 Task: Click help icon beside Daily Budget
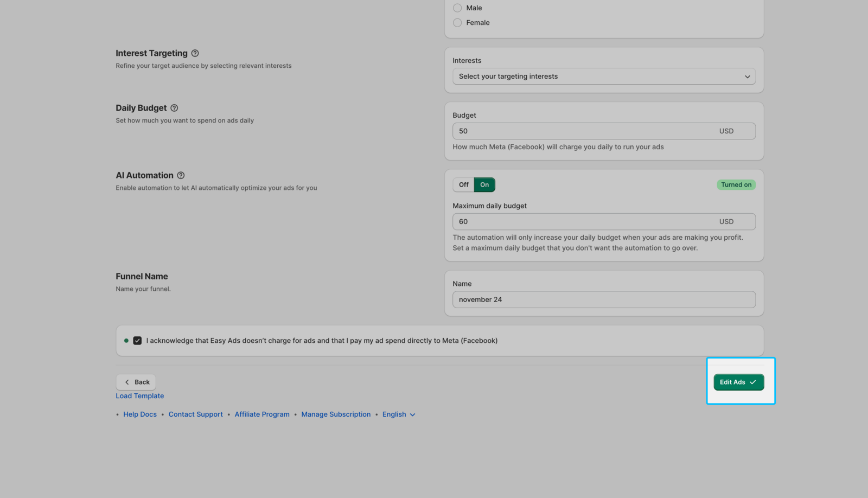pos(174,108)
